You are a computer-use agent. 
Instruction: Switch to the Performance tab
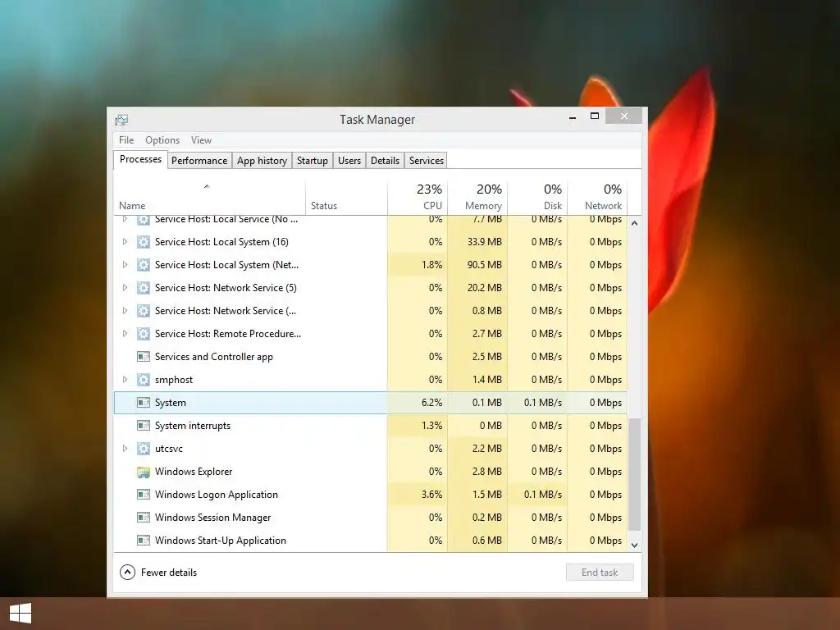click(199, 161)
